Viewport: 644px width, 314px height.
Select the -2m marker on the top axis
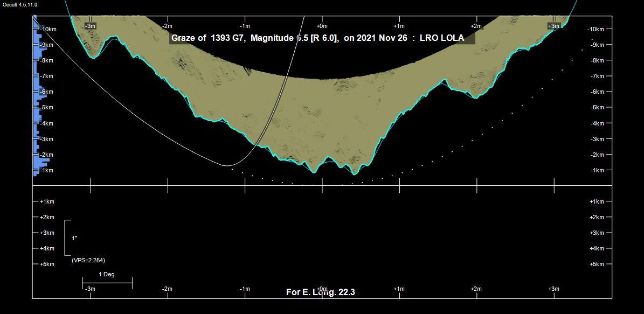pos(168,26)
